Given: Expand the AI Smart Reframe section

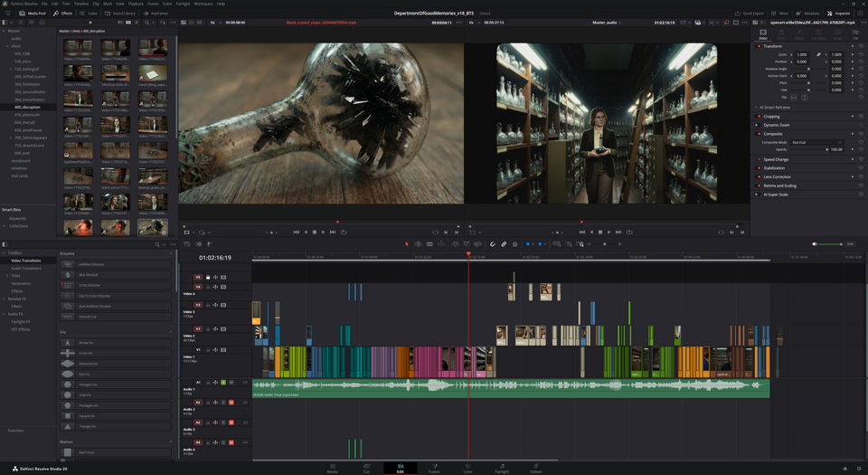Looking at the screenshot, I should 756,108.
